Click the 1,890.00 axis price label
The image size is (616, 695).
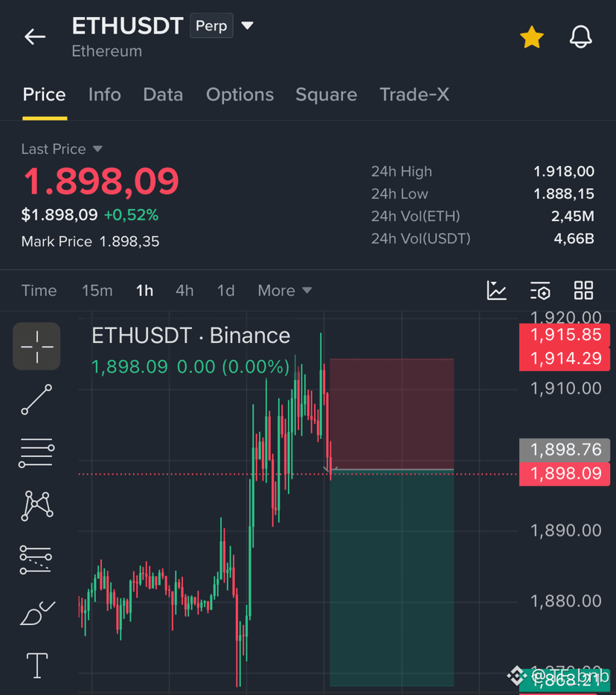(566, 531)
